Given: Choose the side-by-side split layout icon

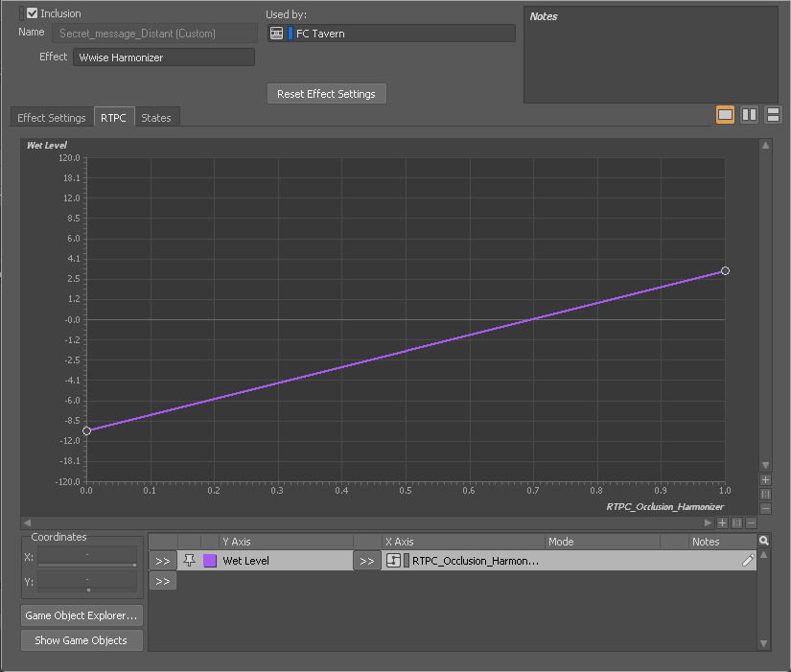Looking at the screenshot, I should [749, 114].
